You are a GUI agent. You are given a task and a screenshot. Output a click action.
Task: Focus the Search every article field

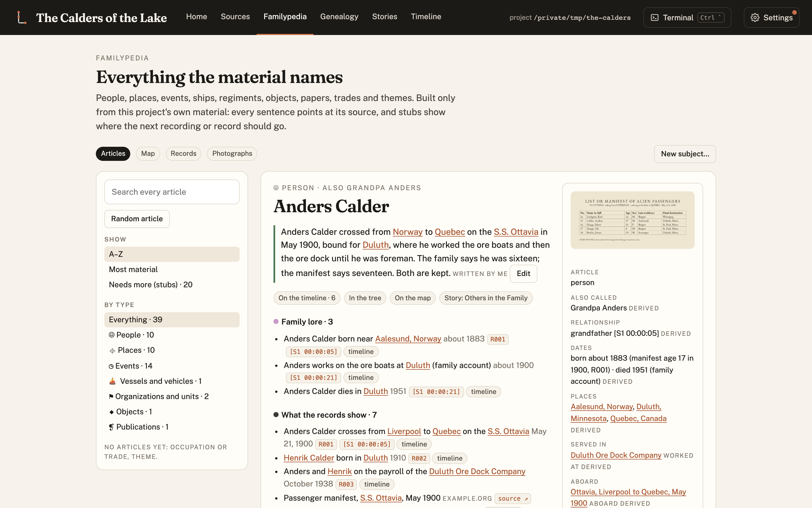172,192
